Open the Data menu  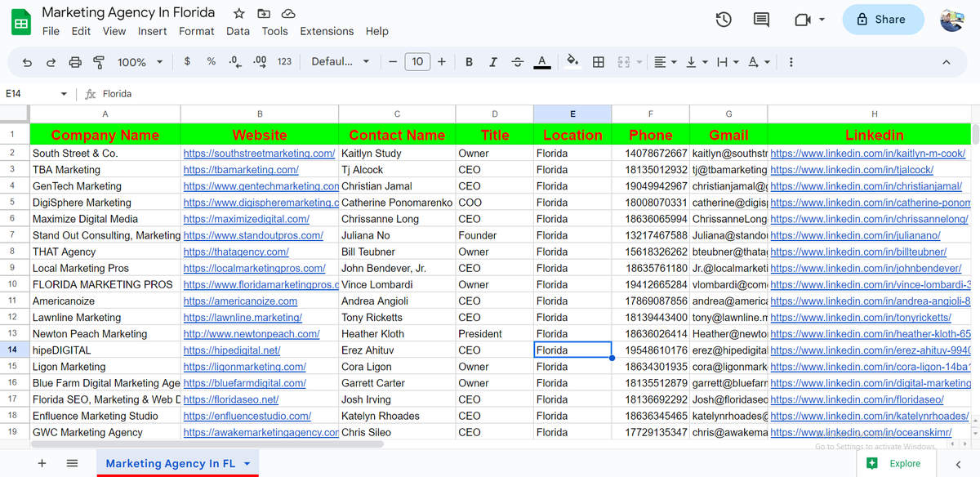(x=238, y=31)
